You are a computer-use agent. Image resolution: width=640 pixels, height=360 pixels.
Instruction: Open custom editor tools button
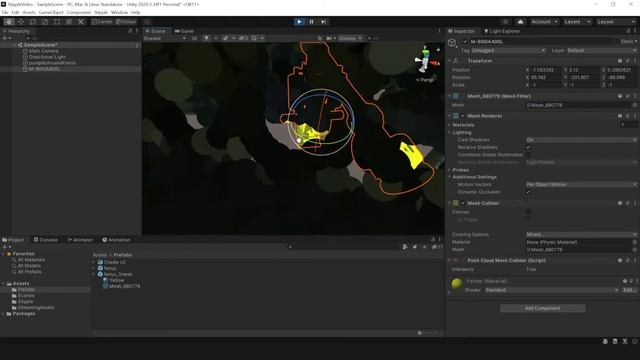click(x=81, y=22)
